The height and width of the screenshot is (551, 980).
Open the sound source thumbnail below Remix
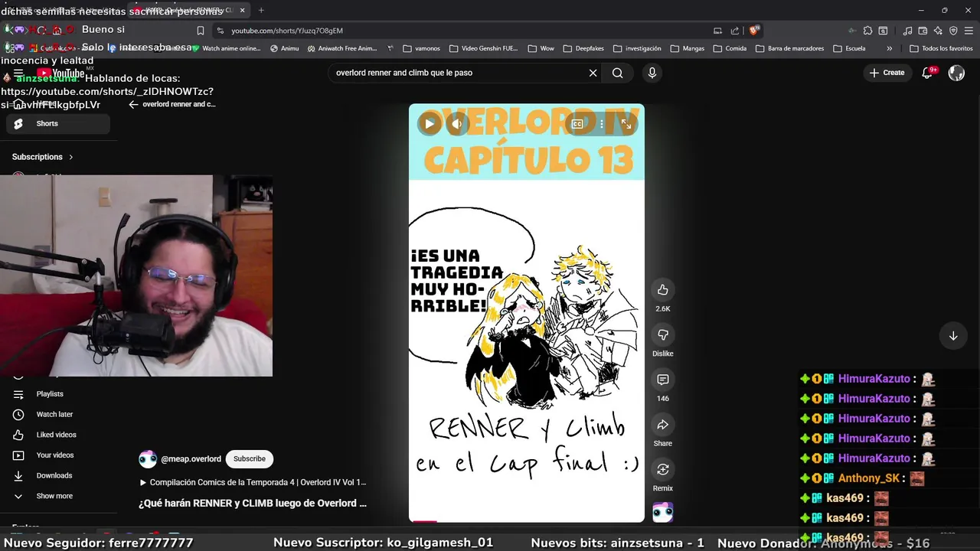[x=663, y=513]
